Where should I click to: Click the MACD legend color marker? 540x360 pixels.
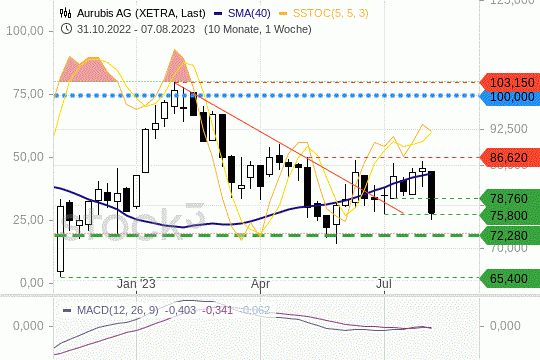[x=67, y=310]
